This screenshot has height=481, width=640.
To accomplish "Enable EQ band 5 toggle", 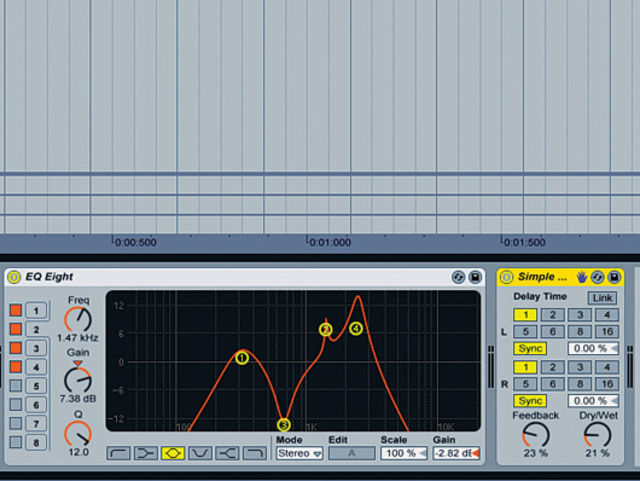I will point(16,385).
